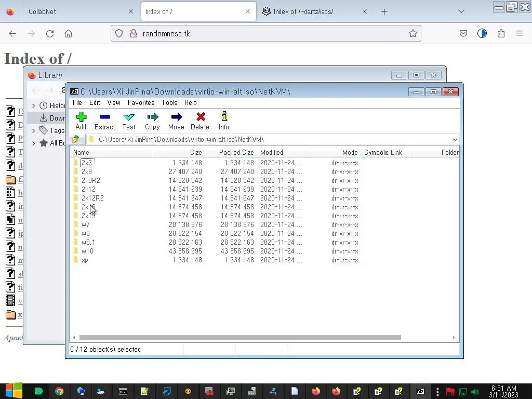Open the Firefox extensions icon

501,33
